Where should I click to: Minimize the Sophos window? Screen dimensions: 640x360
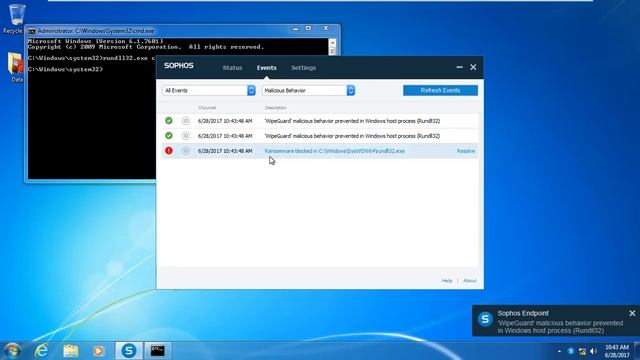point(460,67)
